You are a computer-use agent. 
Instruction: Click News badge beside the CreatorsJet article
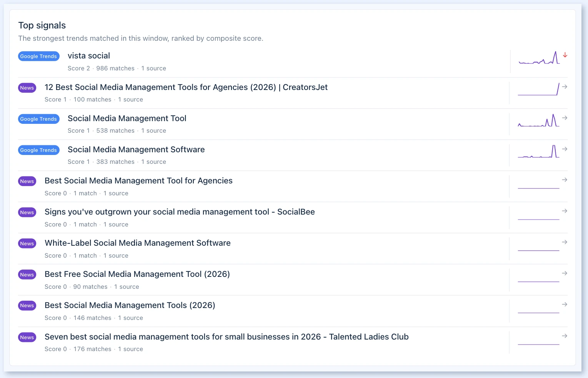pos(27,88)
